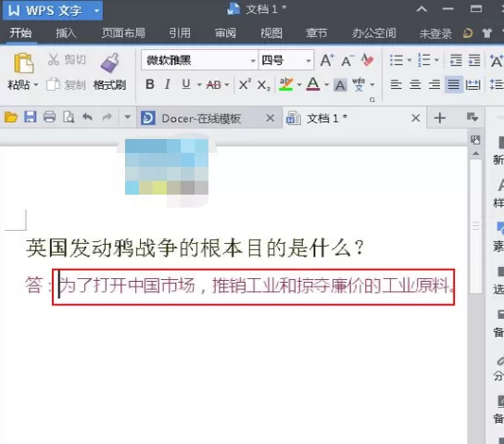Open the 办公空间 tab
Viewport: 504px width, 444px height.
coord(373,33)
